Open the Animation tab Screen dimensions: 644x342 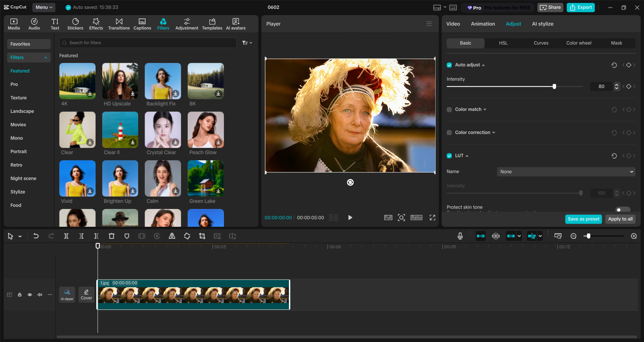483,24
